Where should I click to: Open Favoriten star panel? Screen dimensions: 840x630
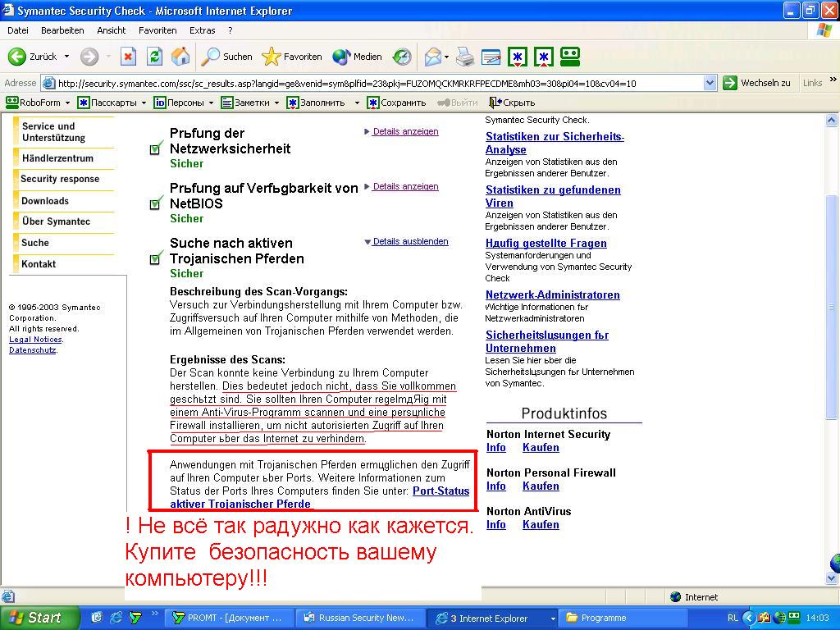[x=292, y=57]
